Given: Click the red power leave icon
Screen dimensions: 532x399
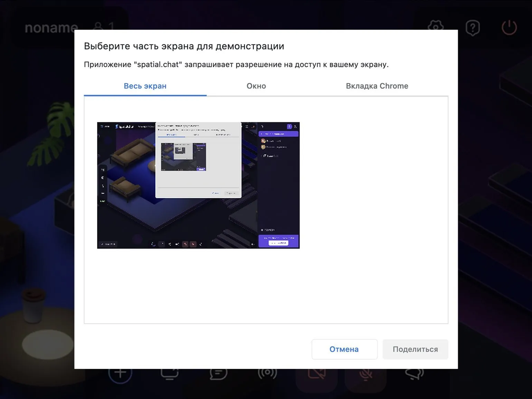Looking at the screenshot, I should pos(509,28).
